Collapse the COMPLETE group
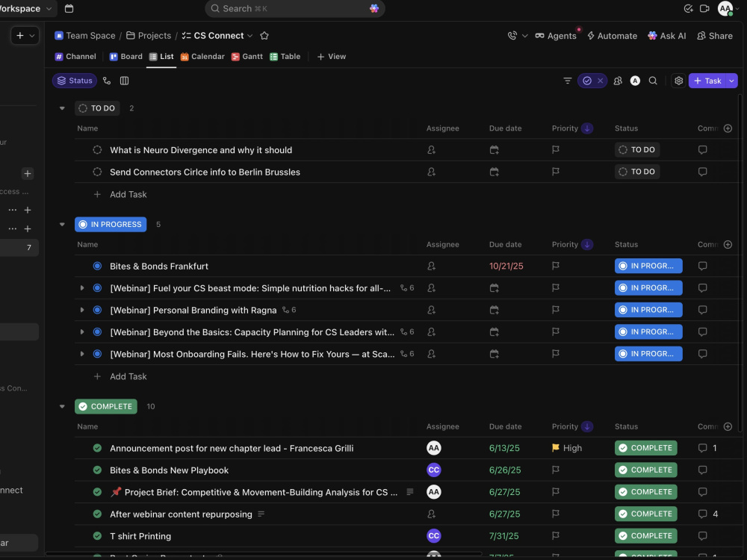This screenshot has width=747, height=560. (x=62, y=407)
